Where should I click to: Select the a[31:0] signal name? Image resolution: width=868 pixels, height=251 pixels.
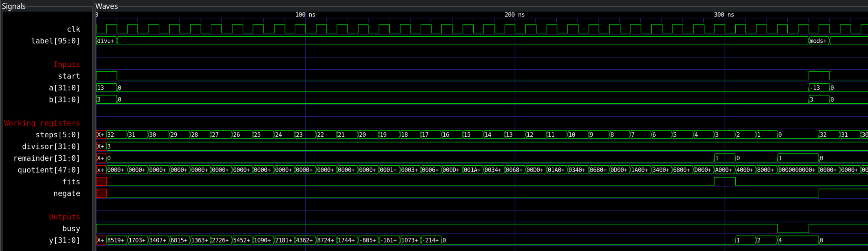[x=65, y=88]
